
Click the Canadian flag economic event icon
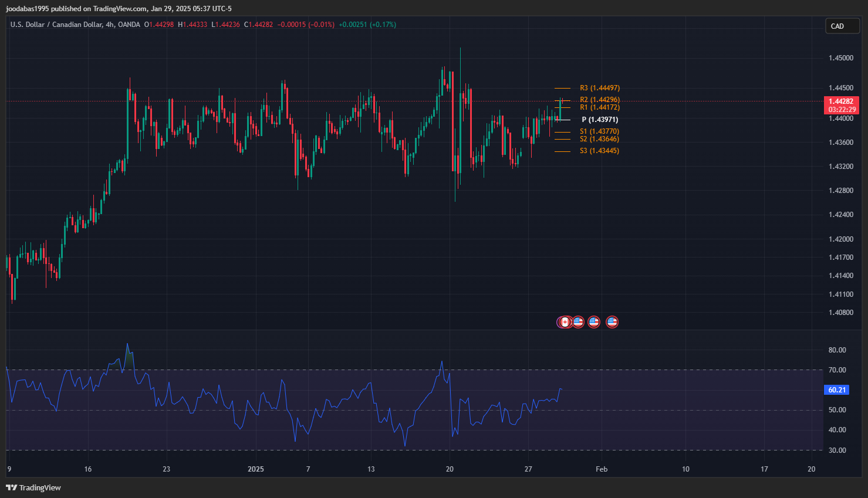[565, 322]
